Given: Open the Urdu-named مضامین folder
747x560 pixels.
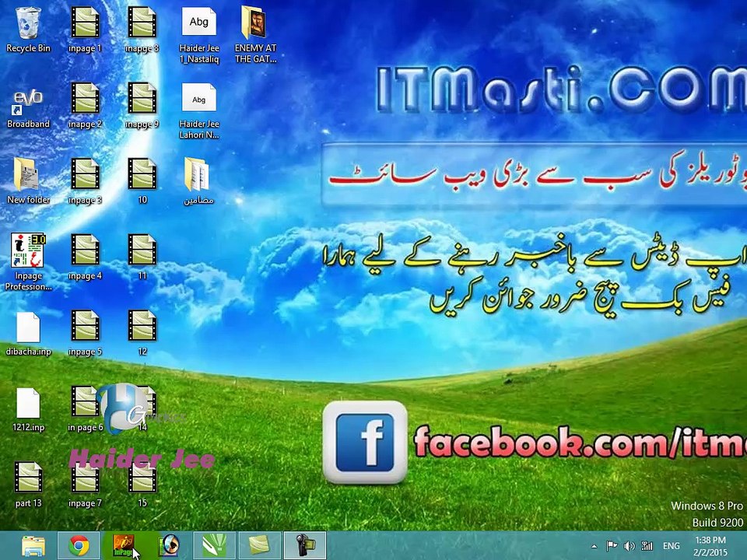Looking at the screenshot, I should click(199, 181).
